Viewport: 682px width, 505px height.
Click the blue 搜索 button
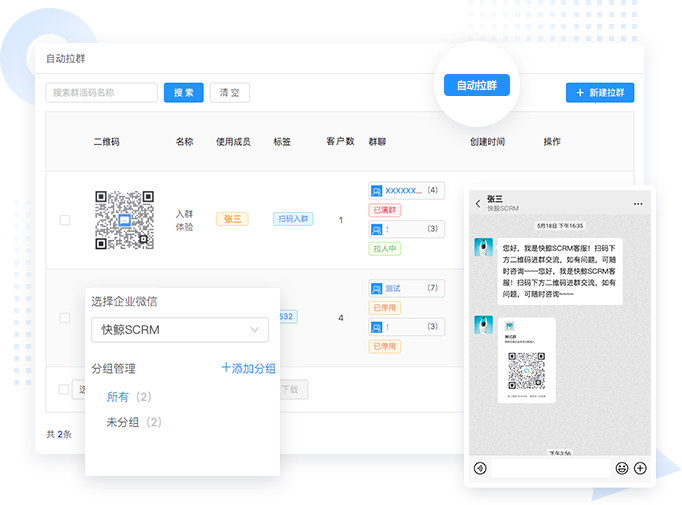[x=184, y=93]
